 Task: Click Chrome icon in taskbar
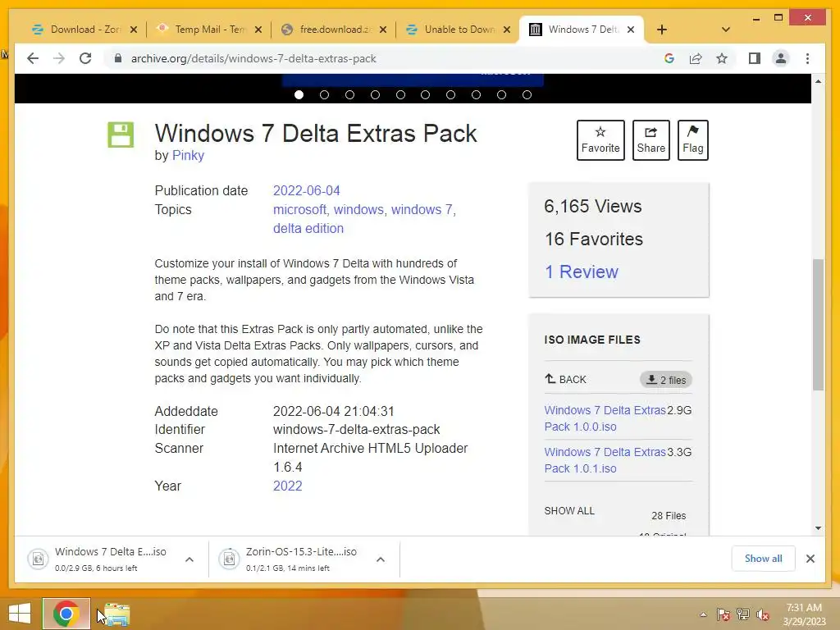click(66, 614)
